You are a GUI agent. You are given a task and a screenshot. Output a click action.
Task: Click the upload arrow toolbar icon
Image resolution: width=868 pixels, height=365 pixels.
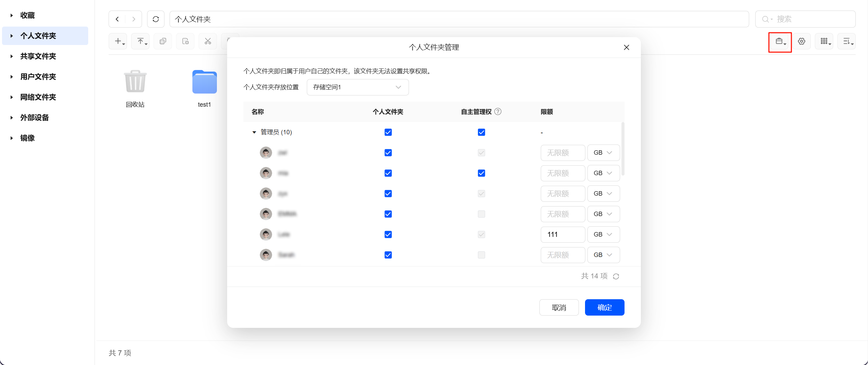click(140, 41)
